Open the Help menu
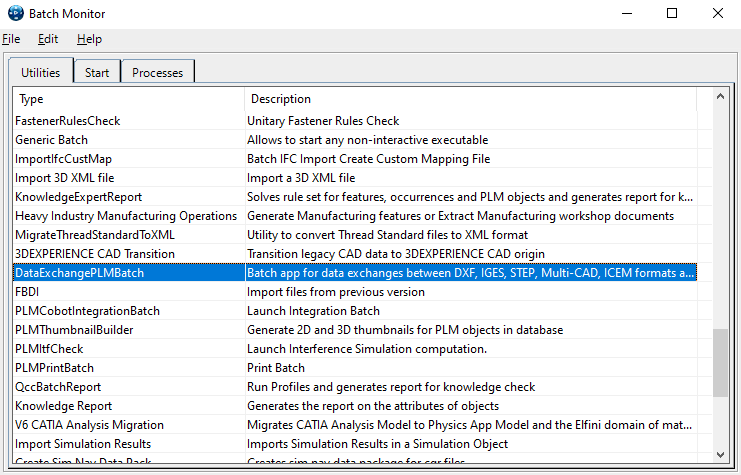The height and width of the screenshot is (475, 741). [89, 39]
